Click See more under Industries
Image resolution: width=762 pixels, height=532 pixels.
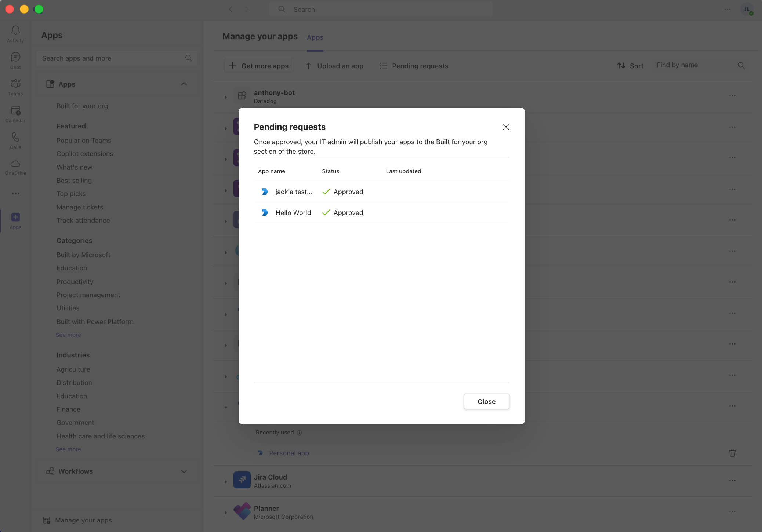tap(68, 449)
